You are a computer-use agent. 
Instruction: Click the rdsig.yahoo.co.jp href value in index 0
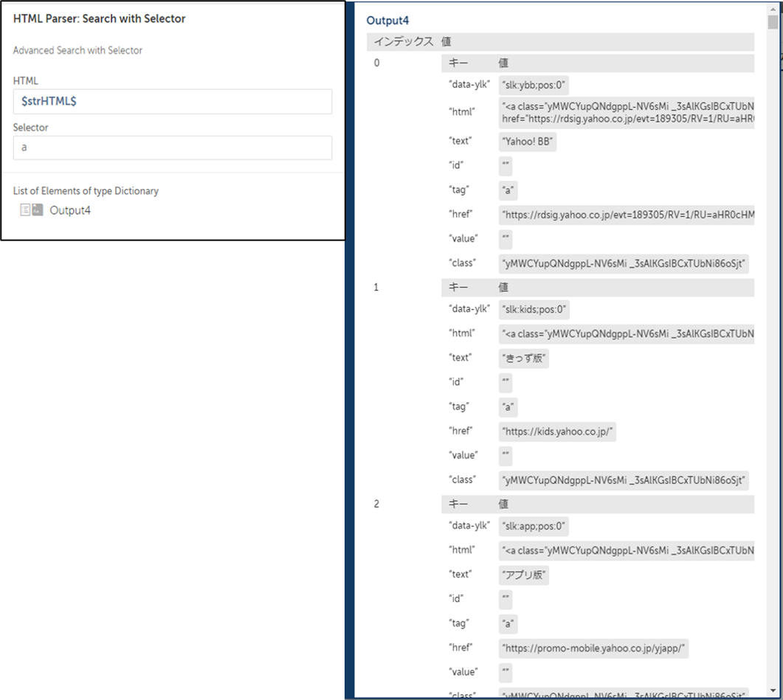click(x=627, y=215)
